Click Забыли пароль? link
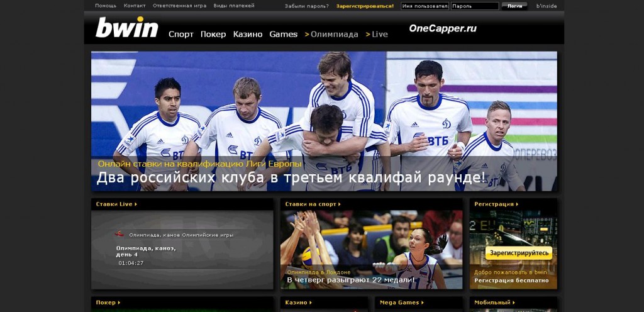Screen dimensions: 644x312 pos(307,6)
